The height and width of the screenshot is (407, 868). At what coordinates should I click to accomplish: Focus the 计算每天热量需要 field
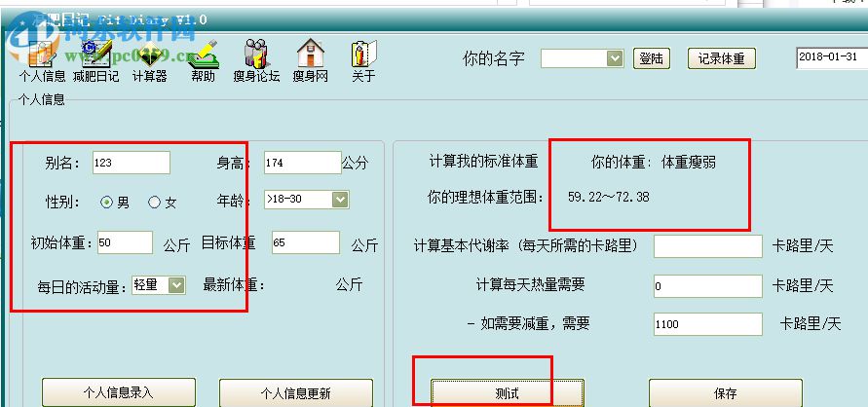tap(708, 286)
